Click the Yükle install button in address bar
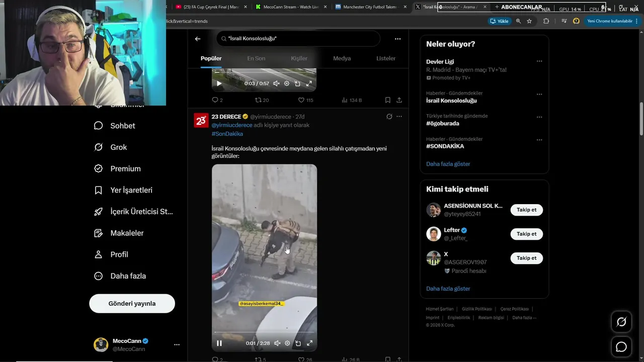The image size is (644, 362). click(499, 21)
